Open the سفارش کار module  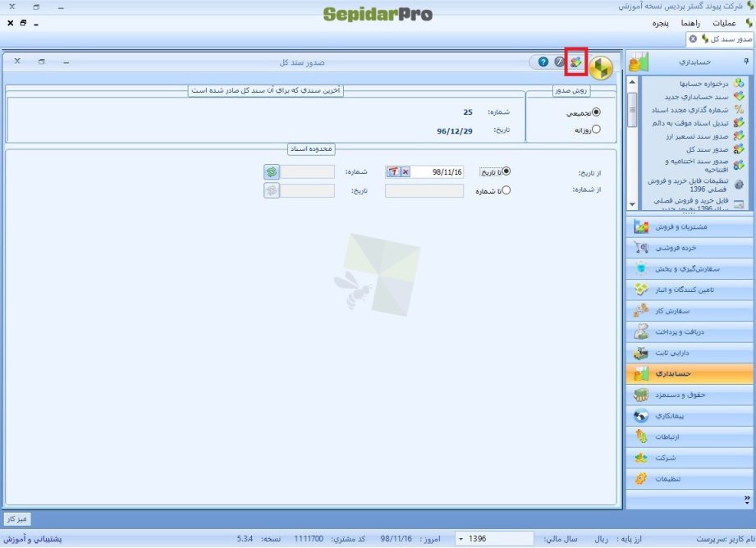690,311
